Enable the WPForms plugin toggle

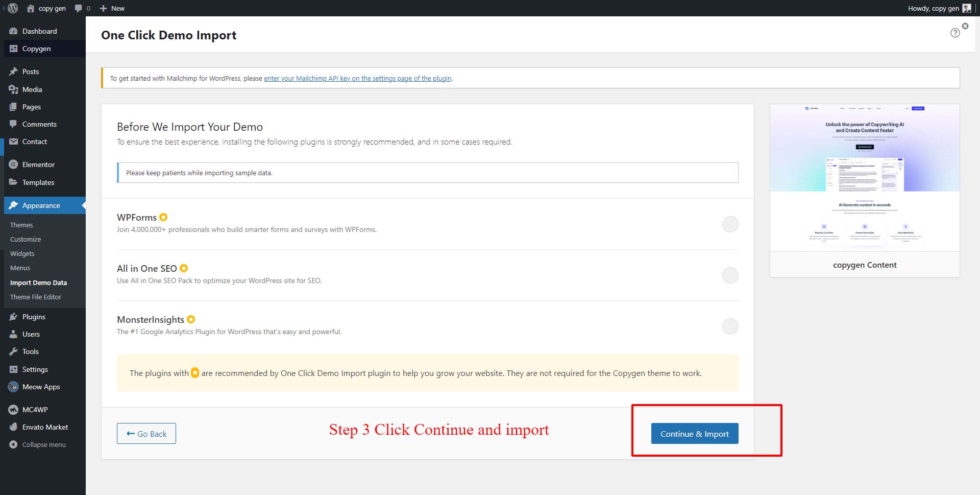tap(730, 224)
